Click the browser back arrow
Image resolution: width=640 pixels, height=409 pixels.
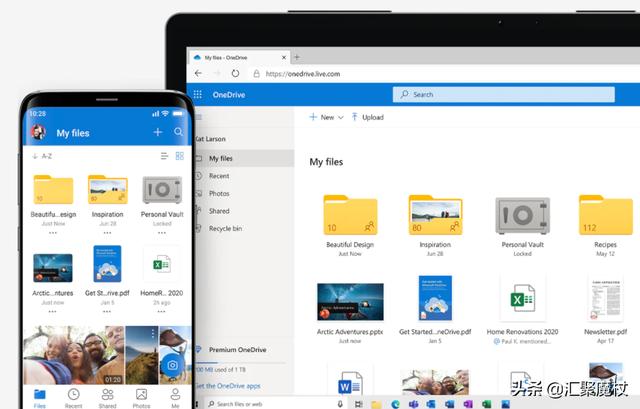(198, 73)
